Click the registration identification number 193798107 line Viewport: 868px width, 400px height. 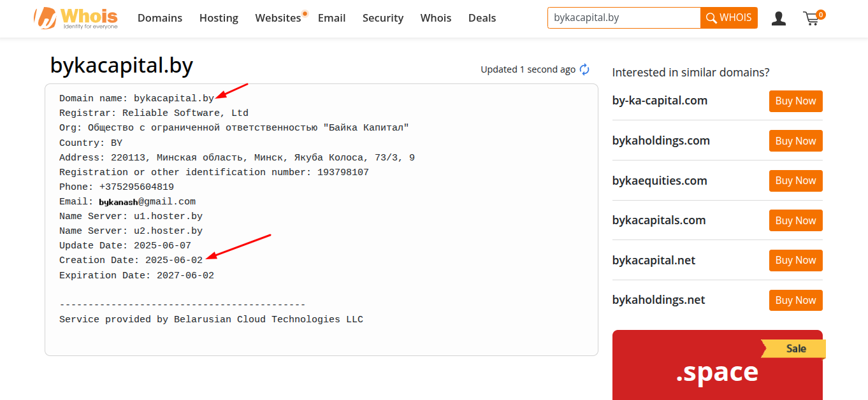pyautogui.click(x=214, y=172)
